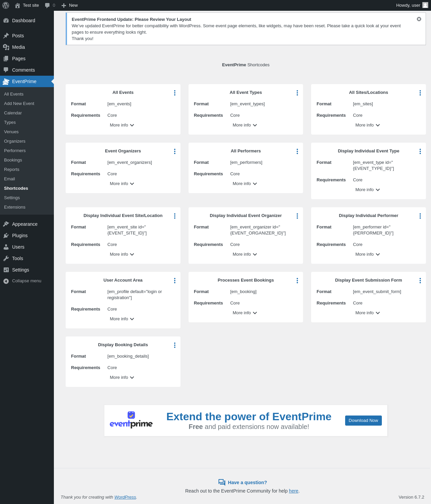Click the Posts pushpin icon
Screen dimensions: 431x504
point(6,36)
